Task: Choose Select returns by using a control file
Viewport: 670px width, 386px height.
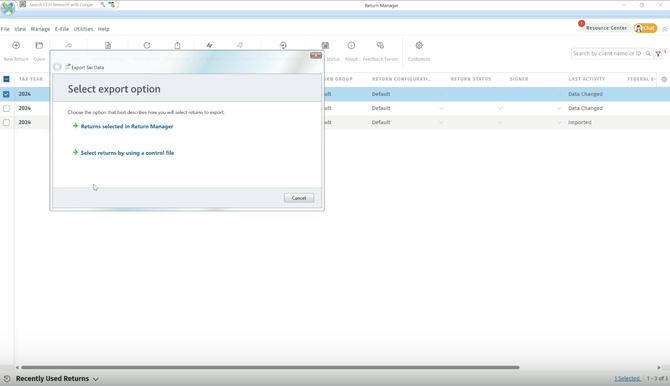Action: click(127, 153)
